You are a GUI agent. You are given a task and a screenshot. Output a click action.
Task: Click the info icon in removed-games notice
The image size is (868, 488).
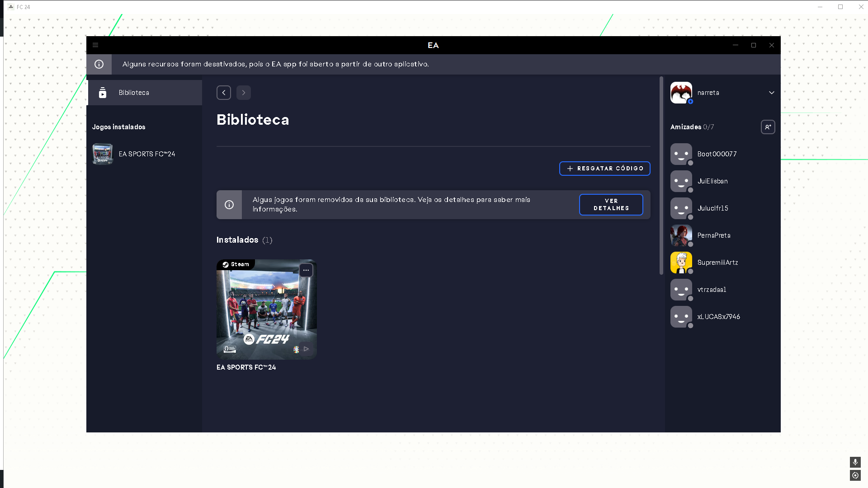pos(229,205)
